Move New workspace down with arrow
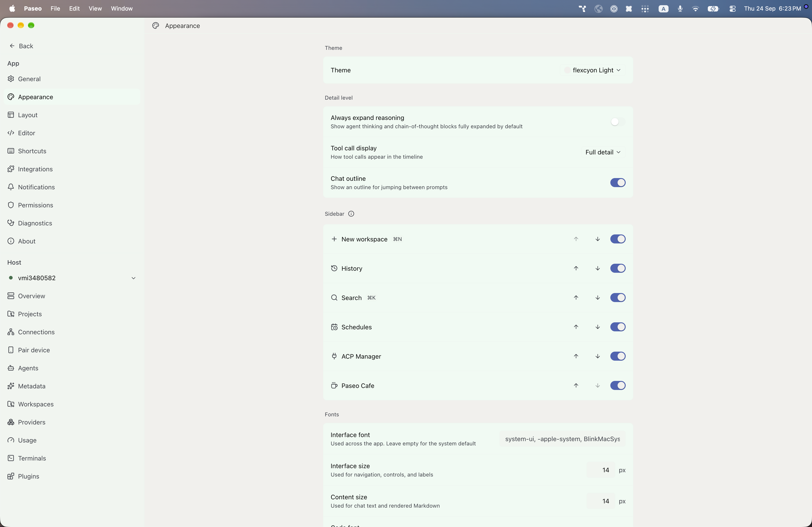The width and height of the screenshot is (812, 527). pyautogui.click(x=597, y=239)
